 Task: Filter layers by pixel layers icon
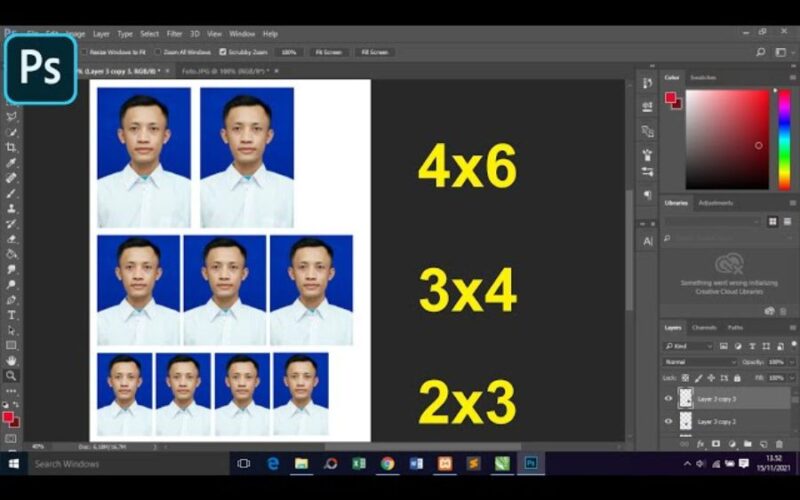(723, 346)
